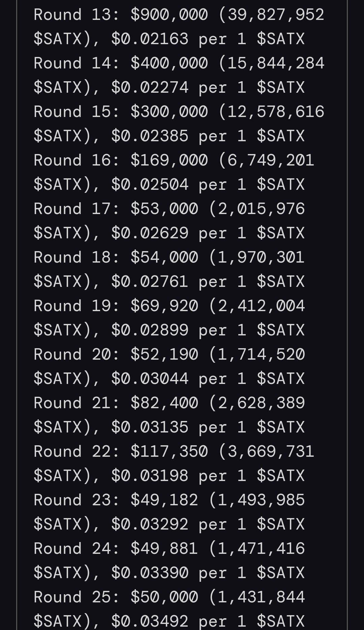Click the Round 13 $900,000 amount
This screenshot has height=630, width=364.
tap(169, 15)
